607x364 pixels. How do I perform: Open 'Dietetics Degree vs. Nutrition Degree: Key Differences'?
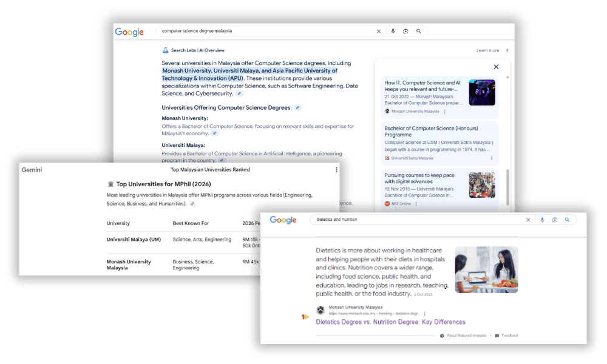(x=390, y=322)
